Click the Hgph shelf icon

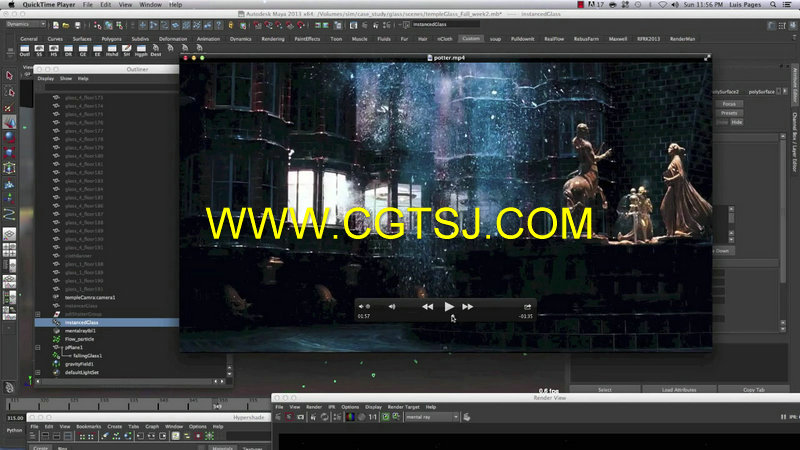(141, 50)
